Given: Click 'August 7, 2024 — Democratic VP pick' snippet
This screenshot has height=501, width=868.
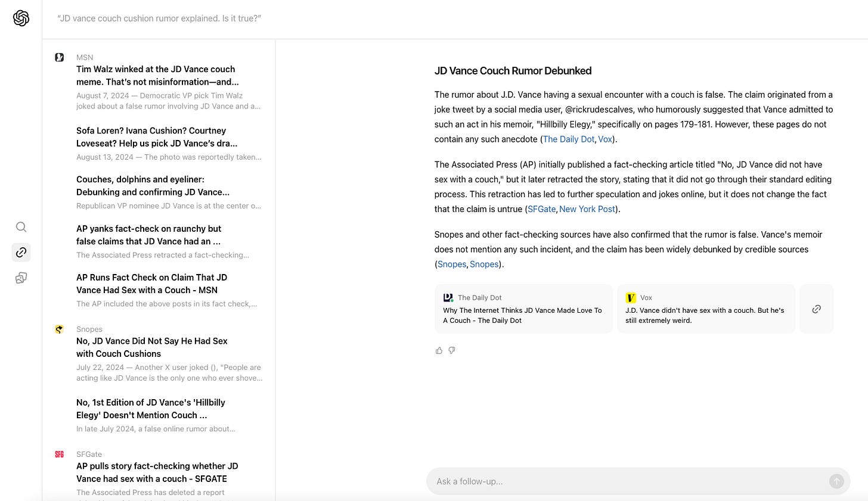Looking at the screenshot, I should [x=169, y=101].
